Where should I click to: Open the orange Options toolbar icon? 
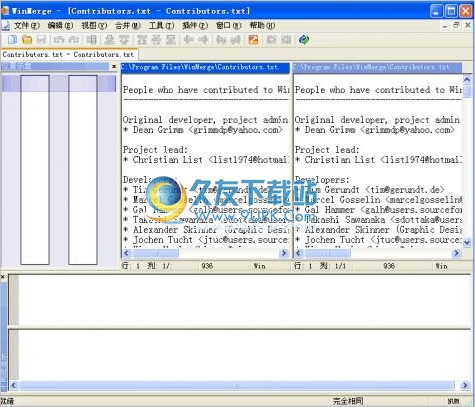253,40
